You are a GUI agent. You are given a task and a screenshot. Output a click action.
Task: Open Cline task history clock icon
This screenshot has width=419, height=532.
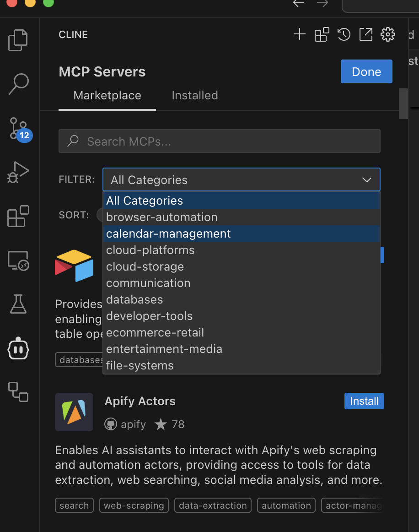point(344,34)
